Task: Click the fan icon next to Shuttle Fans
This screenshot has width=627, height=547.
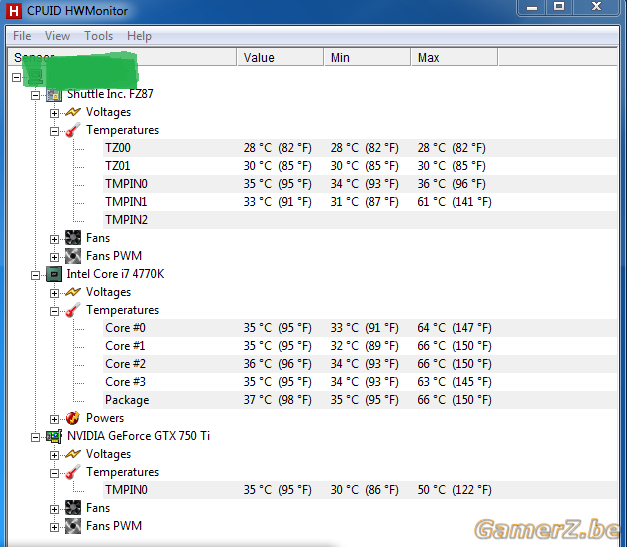Action: [x=73, y=238]
